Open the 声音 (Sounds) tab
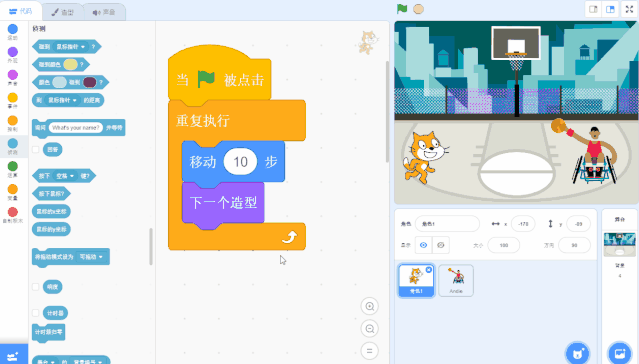639x364 pixels. pos(104,12)
